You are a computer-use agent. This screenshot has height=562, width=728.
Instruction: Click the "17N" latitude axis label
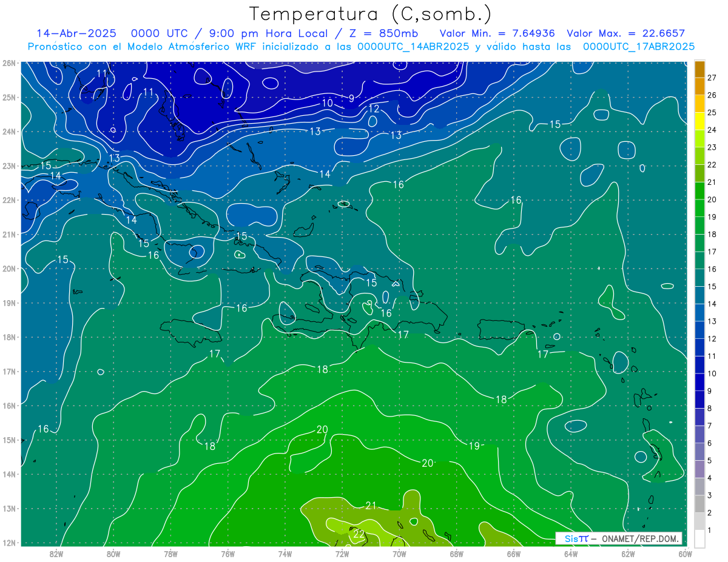(8, 371)
